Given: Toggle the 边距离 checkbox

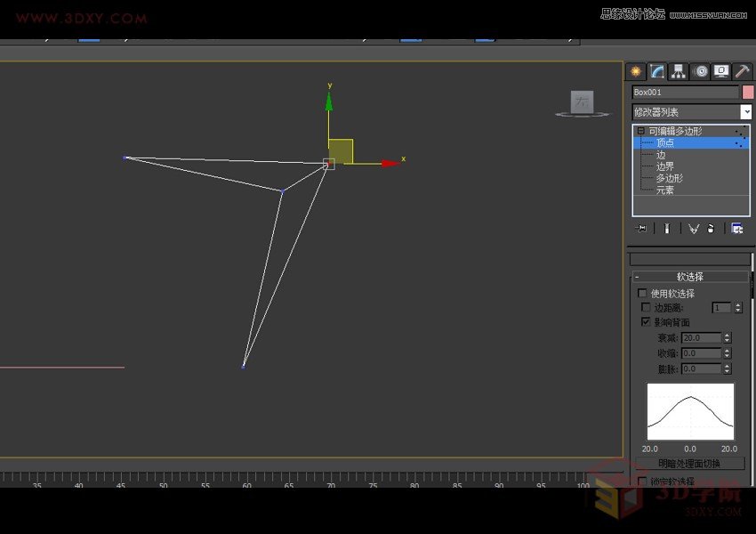Looking at the screenshot, I should point(646,307).
